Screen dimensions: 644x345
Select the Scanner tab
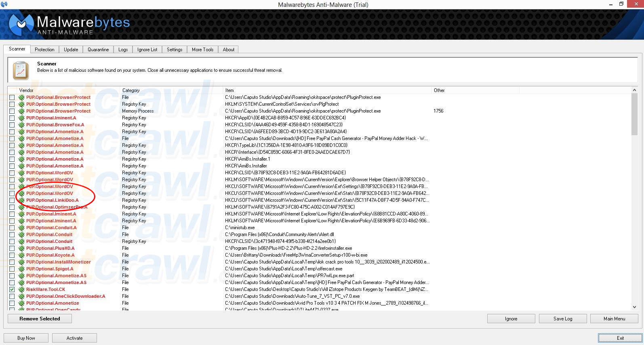click(17, 49)
